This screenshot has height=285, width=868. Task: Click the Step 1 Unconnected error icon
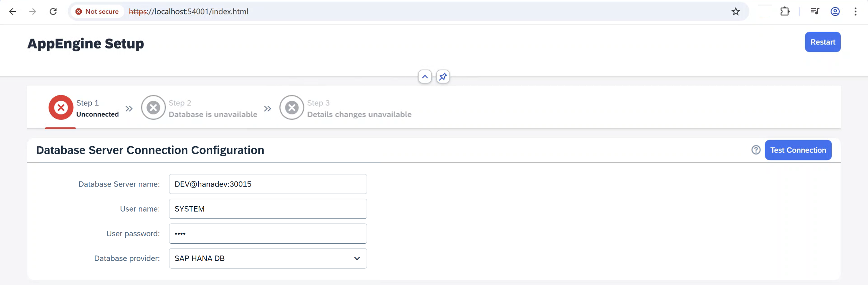coord(61,107)
